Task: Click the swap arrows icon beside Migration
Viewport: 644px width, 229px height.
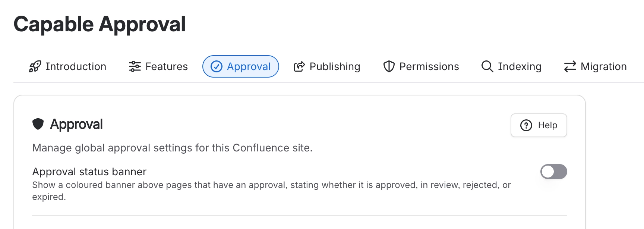Action: 570,66
